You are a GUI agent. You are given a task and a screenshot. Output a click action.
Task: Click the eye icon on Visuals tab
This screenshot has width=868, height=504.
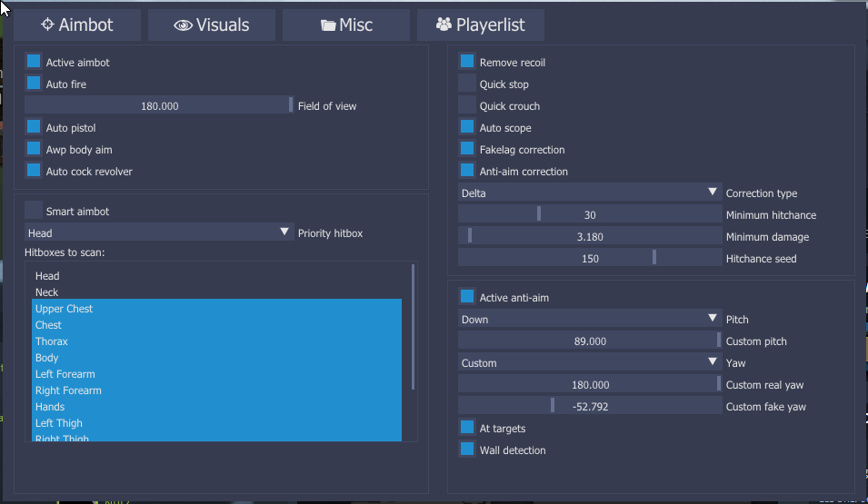pyautogui.click(x=183, y=25)
